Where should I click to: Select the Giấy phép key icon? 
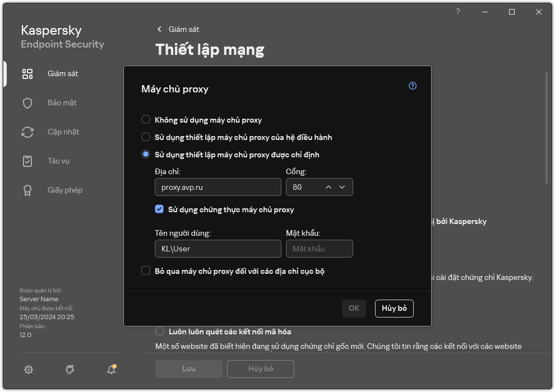(27, 190)
